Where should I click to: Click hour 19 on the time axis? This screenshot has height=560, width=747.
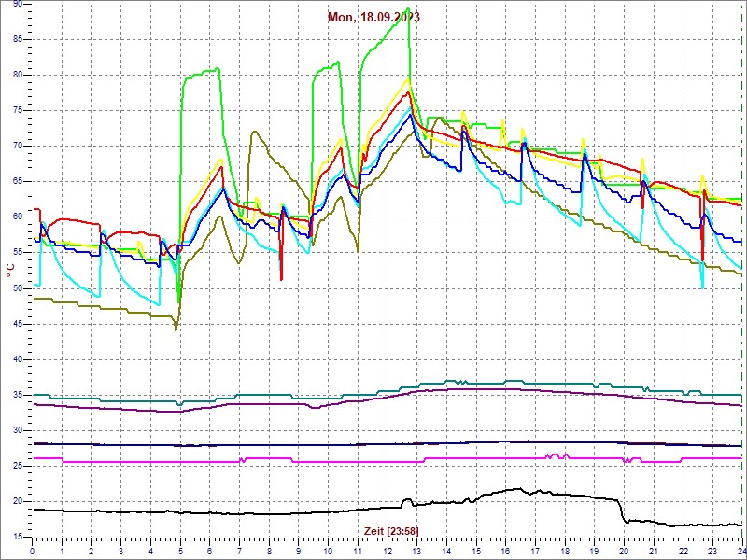(594, 551)
